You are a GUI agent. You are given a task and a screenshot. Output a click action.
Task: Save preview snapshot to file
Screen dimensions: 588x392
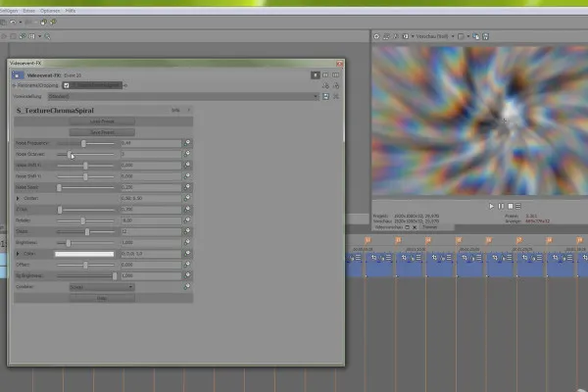486,36
